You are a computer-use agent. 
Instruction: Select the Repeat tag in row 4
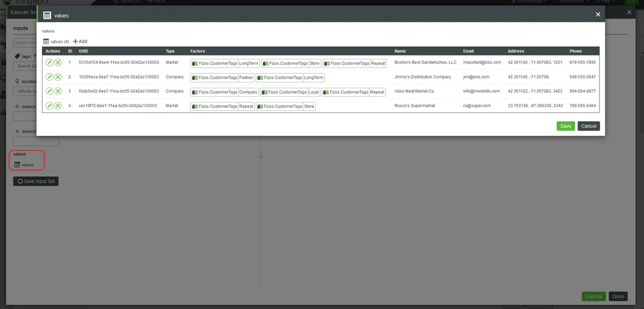pyautogui.click(x=222, y=106)
